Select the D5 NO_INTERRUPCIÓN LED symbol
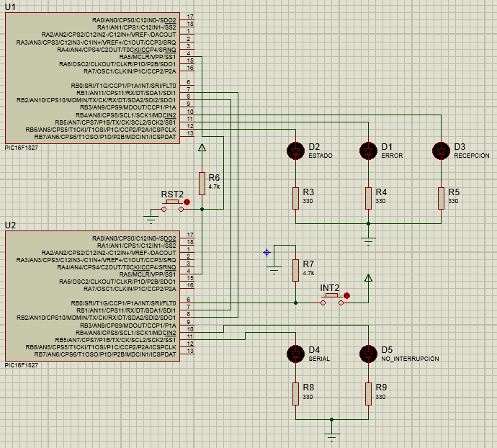Screen dimensions: 497x448 368,354
